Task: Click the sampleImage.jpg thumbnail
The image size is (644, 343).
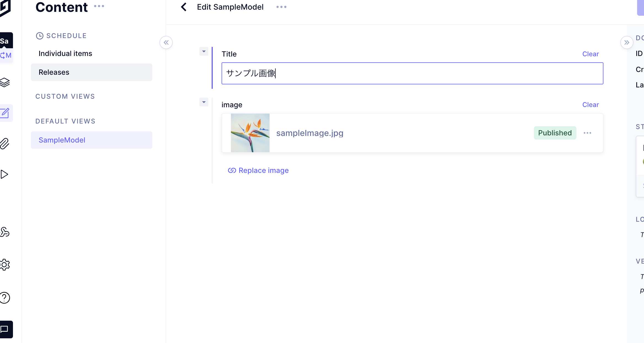Action: (x=250, y=133)
